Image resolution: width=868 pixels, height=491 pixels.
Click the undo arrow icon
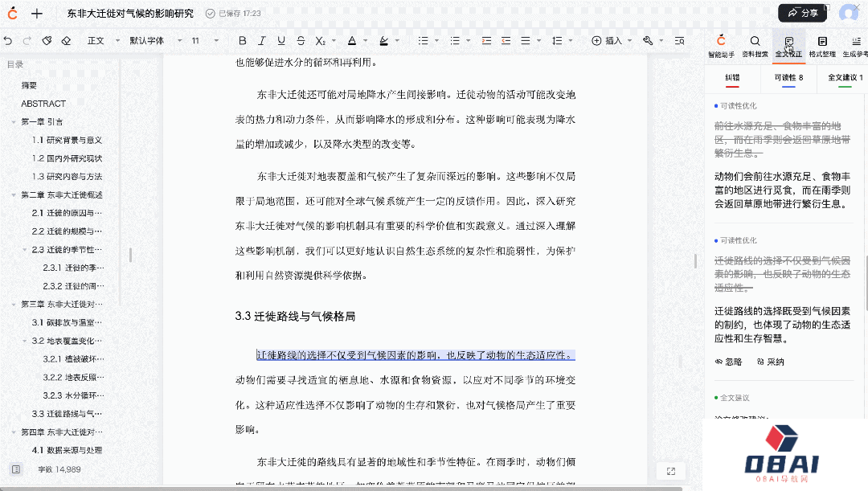point(8,41)
